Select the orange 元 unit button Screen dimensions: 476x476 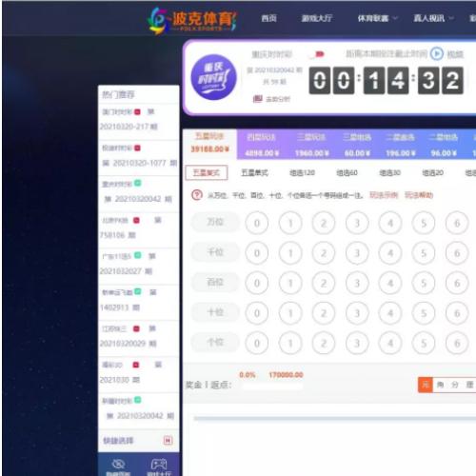tap(426, 385)
